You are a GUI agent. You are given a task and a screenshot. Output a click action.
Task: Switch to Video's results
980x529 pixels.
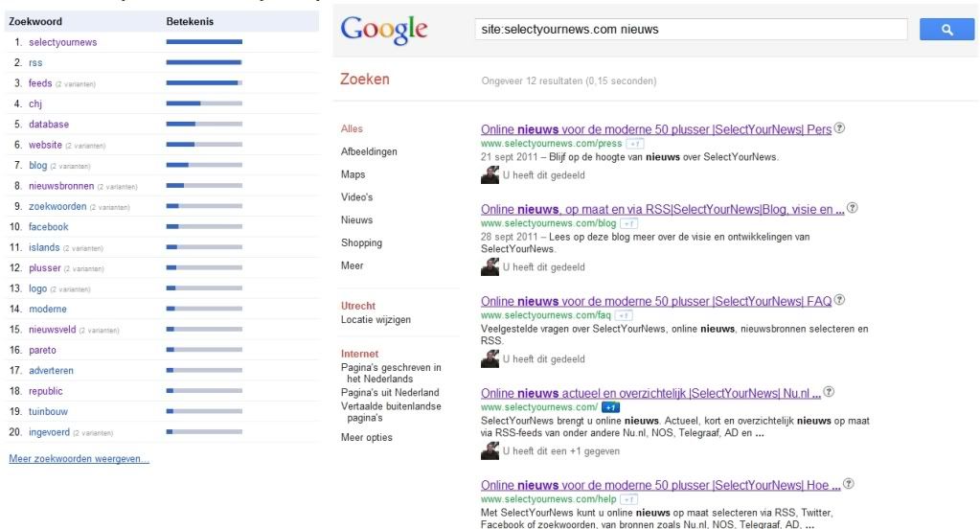click(x=357, y=197)
